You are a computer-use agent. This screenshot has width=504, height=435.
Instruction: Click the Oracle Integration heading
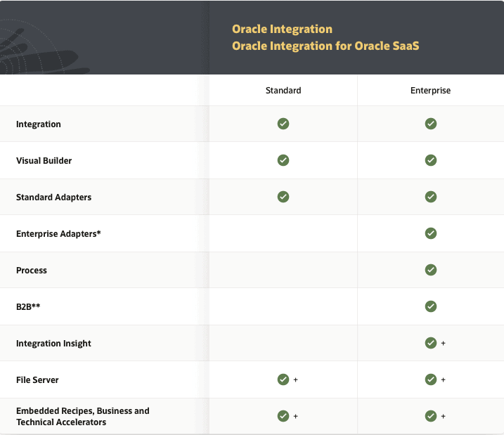pyautogui.click(x=282, y=30)
